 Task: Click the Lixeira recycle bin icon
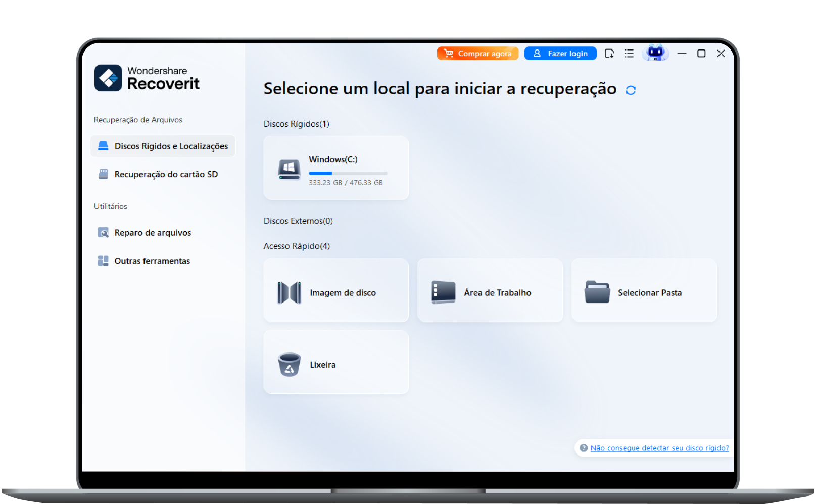coord(289,364)
